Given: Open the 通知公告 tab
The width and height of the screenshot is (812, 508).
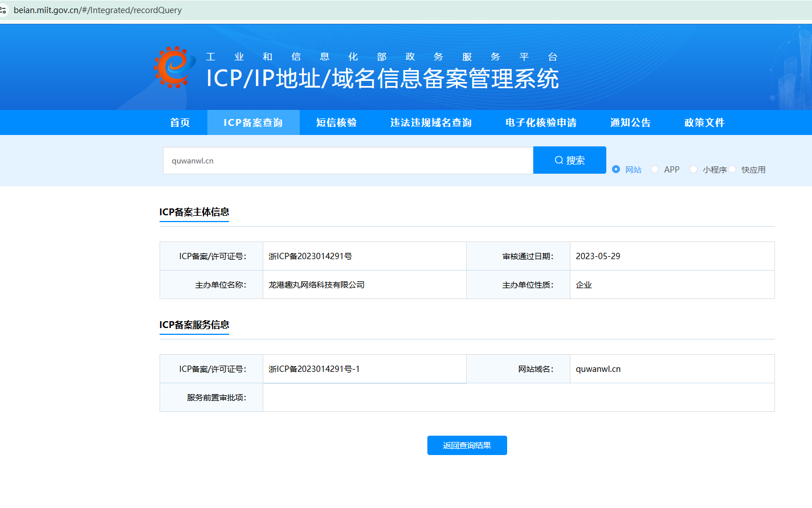Looking at the screenshot, I should coord(630,122).
